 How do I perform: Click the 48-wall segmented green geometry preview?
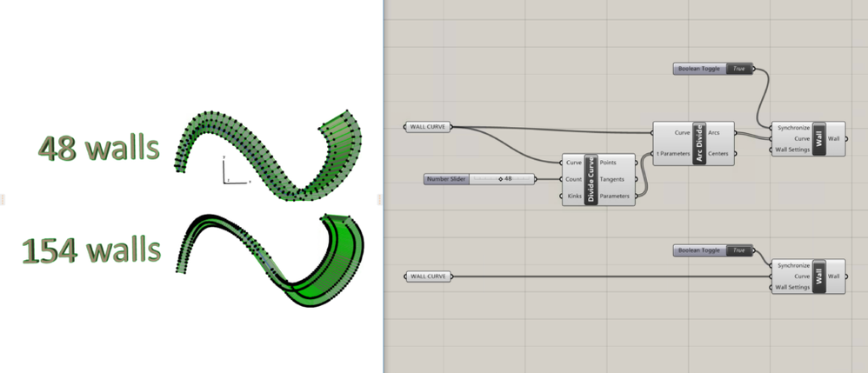[269, 155]
